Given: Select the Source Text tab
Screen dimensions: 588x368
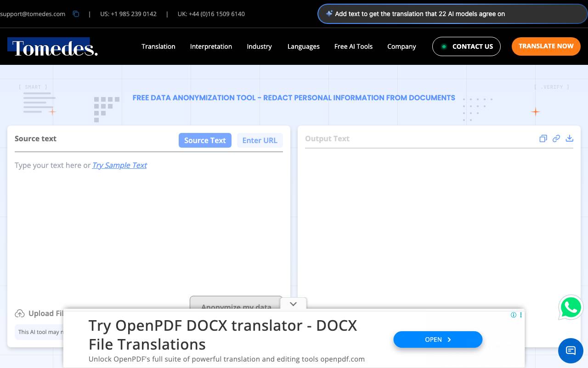Looking at the screenshot, I should [x=205, y=140].
